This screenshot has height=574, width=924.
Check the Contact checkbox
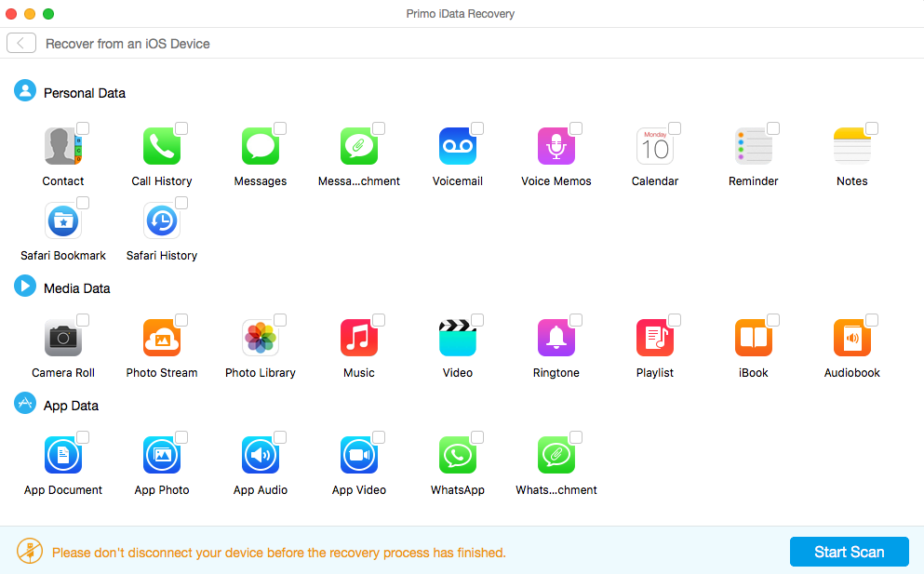[x=83, y=128]
